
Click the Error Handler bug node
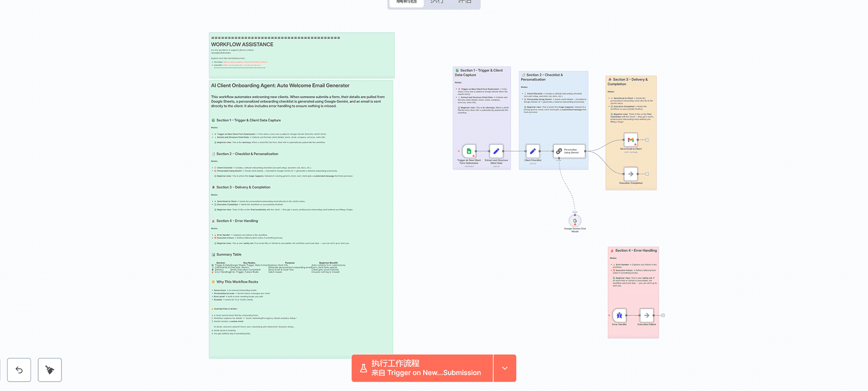[x=619, y=315]
